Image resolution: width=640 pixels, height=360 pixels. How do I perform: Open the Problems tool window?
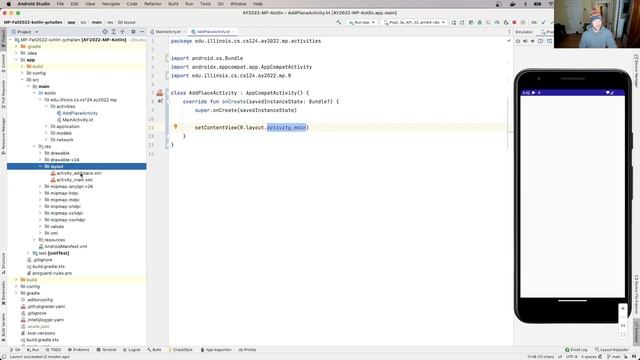point(78,350)
